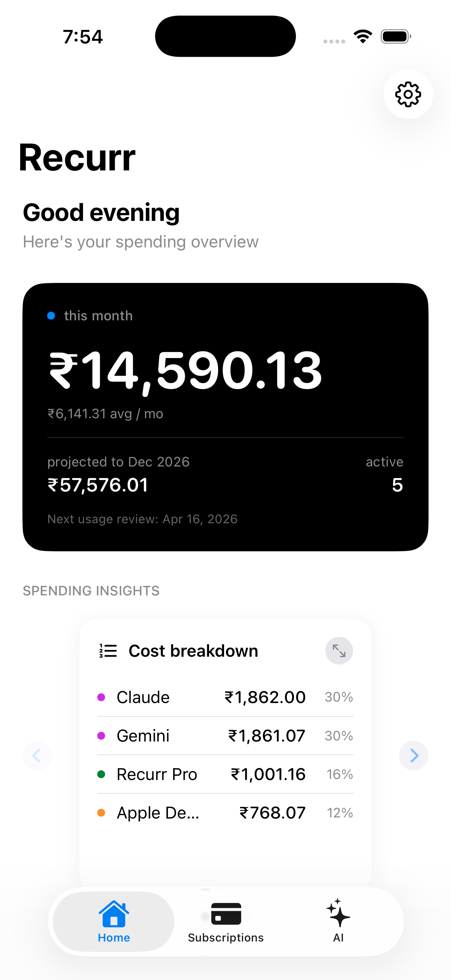This screenshot has width=451, height=980.
Task: Click the numbered list icon beside Cost breakdown
Action: click(108, 651)
